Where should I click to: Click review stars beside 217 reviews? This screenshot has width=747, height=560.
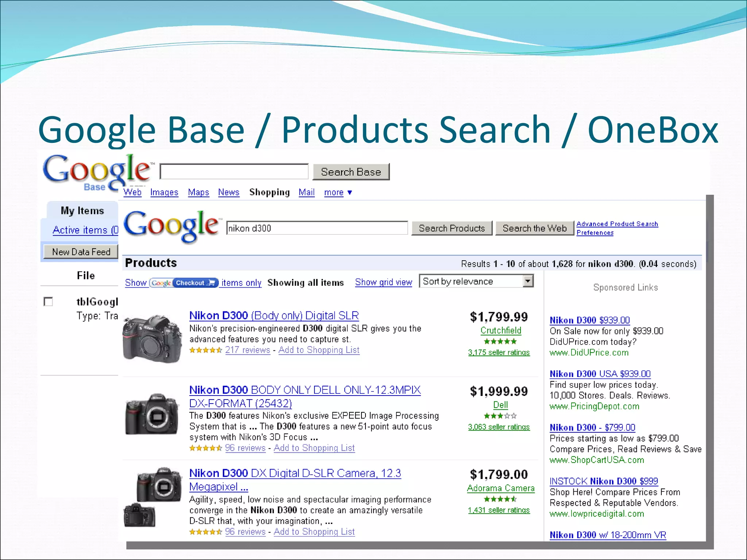pos(206,350)
